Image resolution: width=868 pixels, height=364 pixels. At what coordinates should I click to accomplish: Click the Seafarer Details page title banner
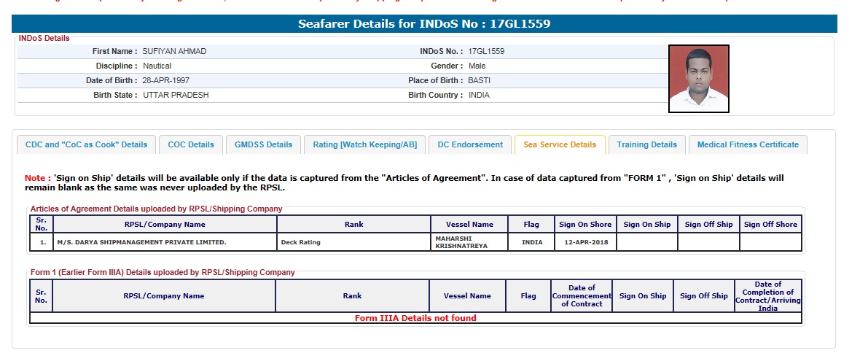coord(424,24)
